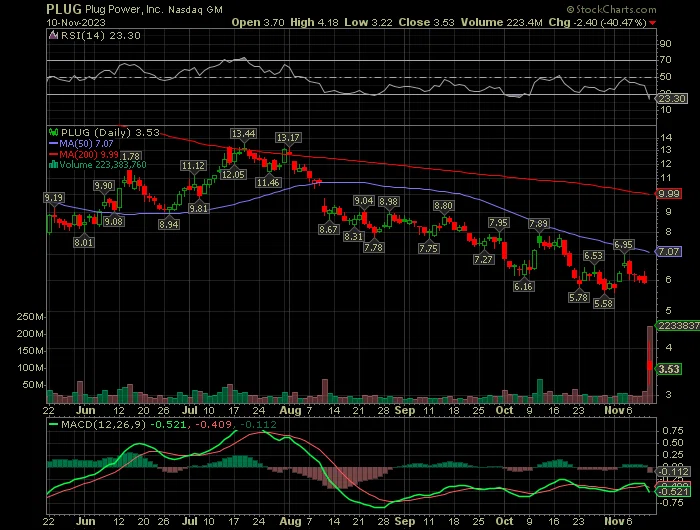This screenshot has height=530, width=700.
Task: Click the 23.30 value box on RSI axis
Action: pyautogui.click(x=672, y=98)
